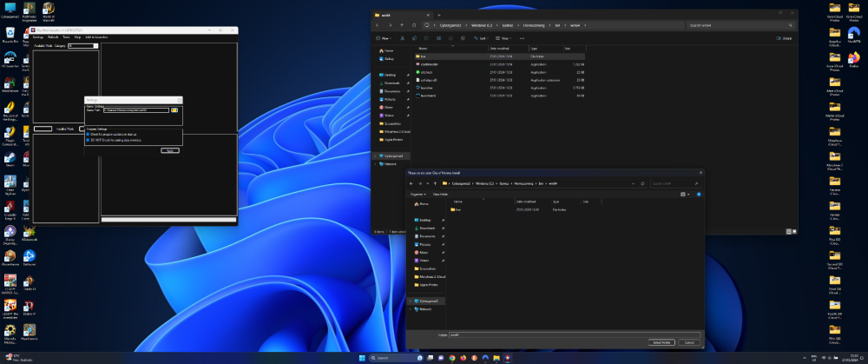Open the Recycle Bin desktop icon
The image size is (868, 364).
click(10, 34)
